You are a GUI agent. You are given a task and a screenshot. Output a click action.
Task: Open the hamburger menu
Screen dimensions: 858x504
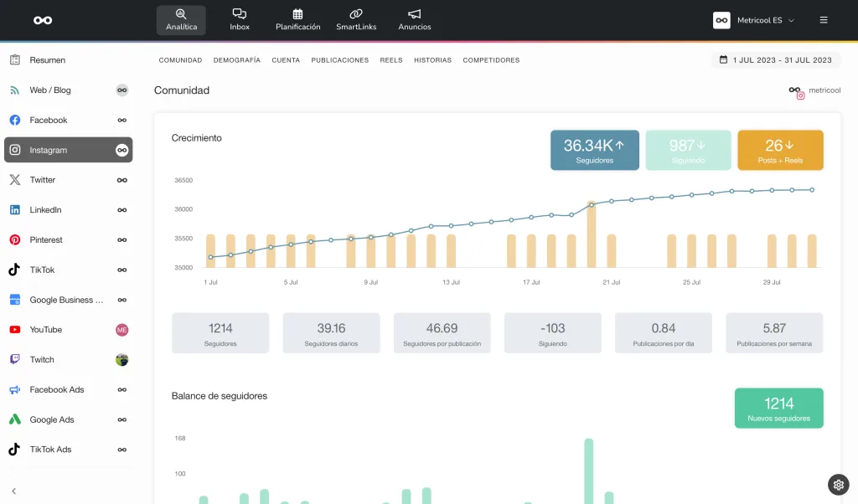coord(824,20)
